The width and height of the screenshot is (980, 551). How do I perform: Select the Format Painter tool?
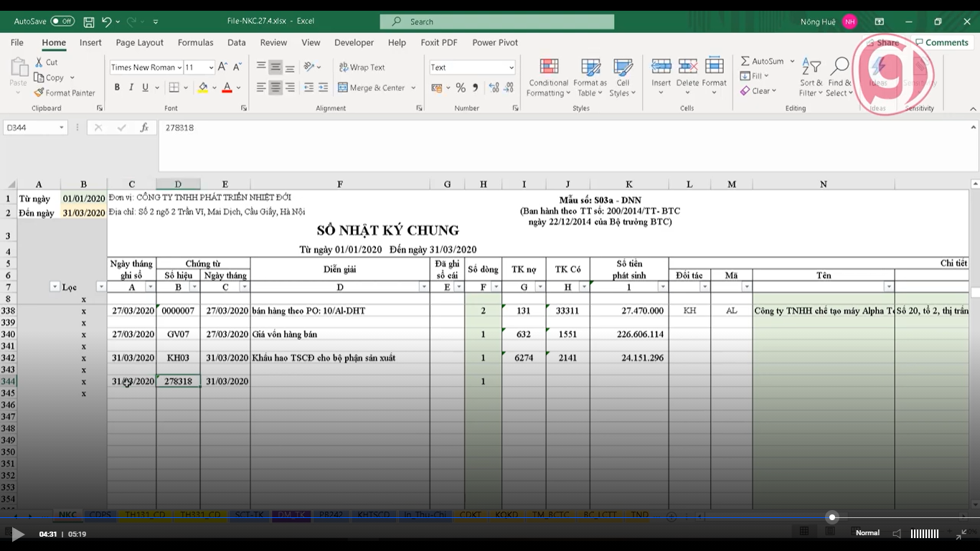tap(64, 93)
